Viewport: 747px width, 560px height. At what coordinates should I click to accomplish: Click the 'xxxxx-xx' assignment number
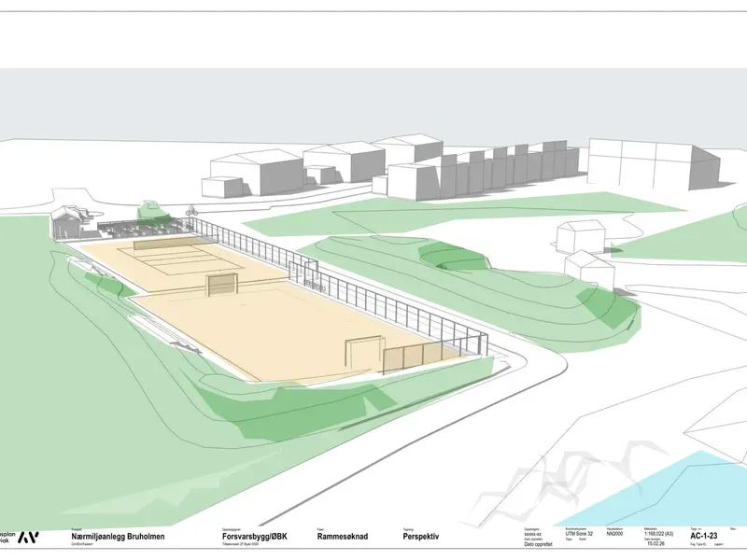(532, 535)
